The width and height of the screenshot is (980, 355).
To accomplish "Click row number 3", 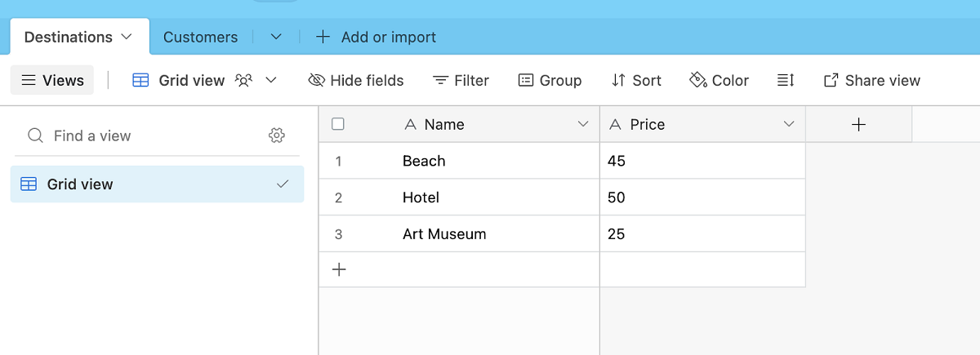I will pos(338,235).
